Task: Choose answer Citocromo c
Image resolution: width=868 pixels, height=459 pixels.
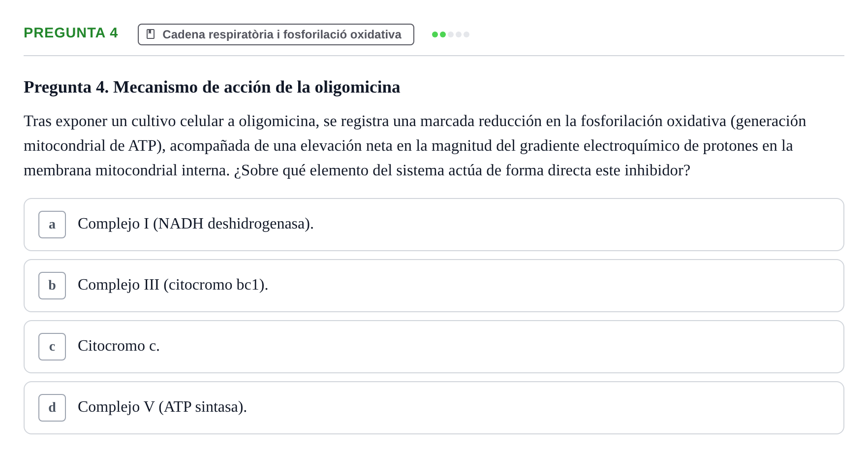Action: pos(119,346)
